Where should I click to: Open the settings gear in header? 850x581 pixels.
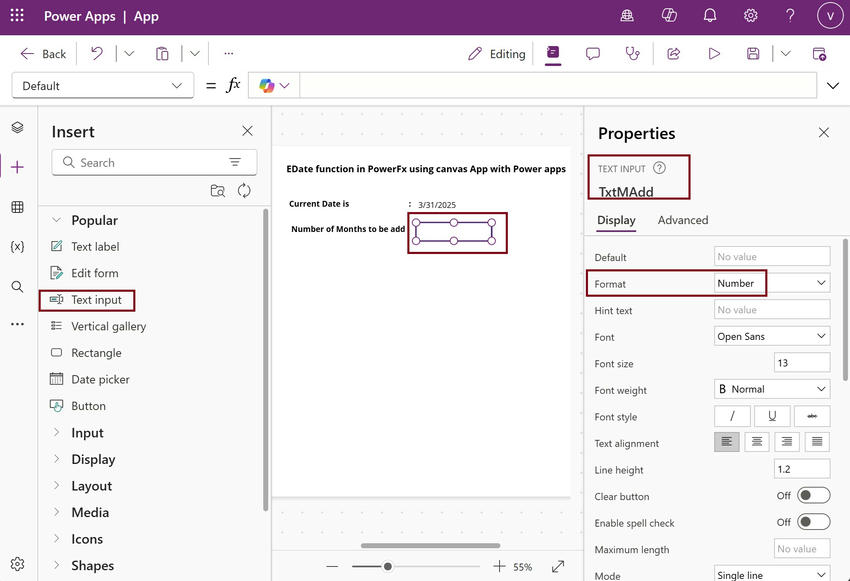tap(750, 15)
